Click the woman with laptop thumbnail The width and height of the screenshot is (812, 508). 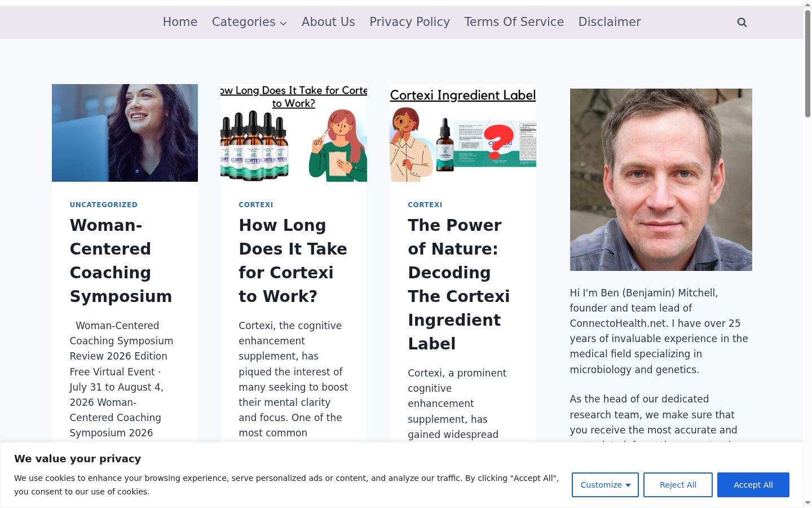coord(125,133)
